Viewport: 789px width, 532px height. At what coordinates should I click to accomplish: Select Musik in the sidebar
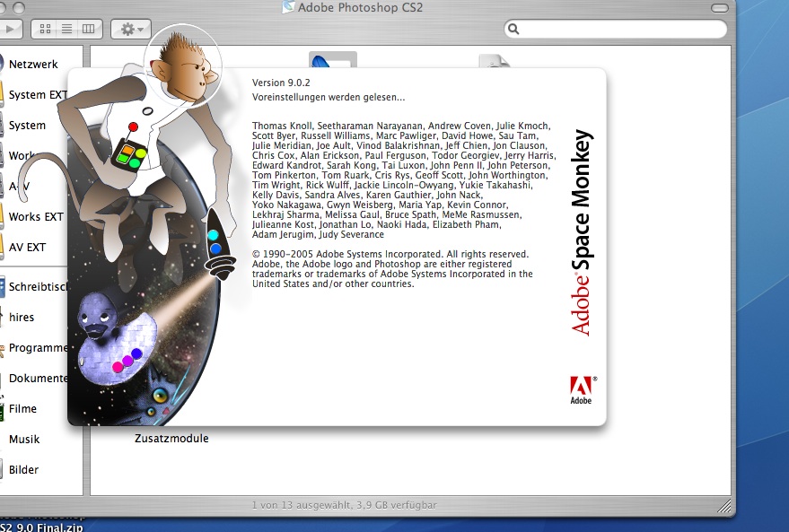click(24, 440)
